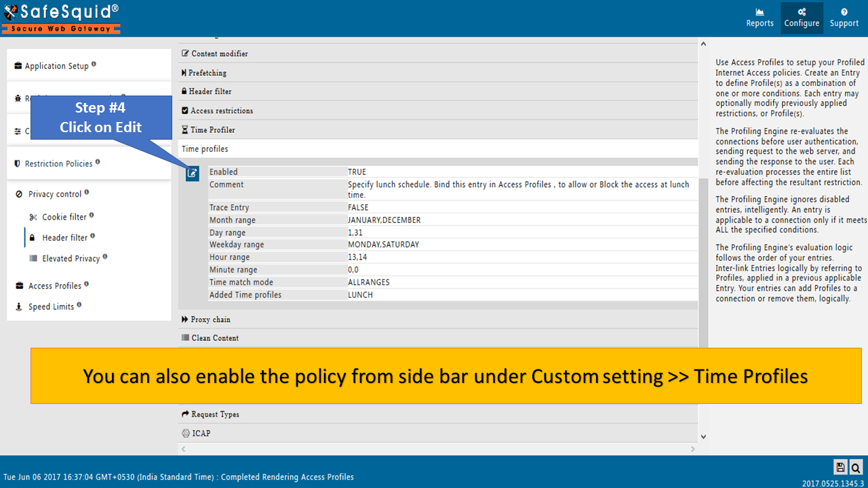Open the Reports tab

tap(759, 18)
